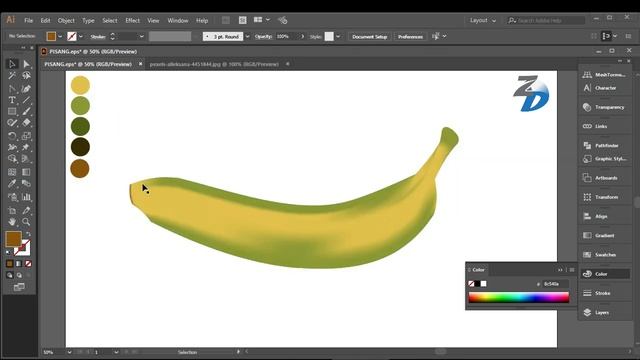
Task: Select the Artboard tool
Action: point(12,211)
